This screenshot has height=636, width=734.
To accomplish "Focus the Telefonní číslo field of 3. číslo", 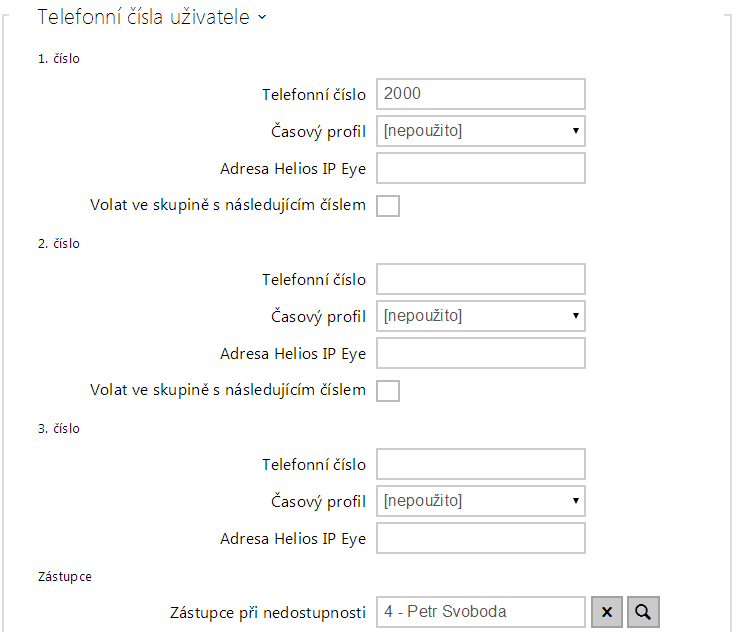I will (x=481, y=464).
